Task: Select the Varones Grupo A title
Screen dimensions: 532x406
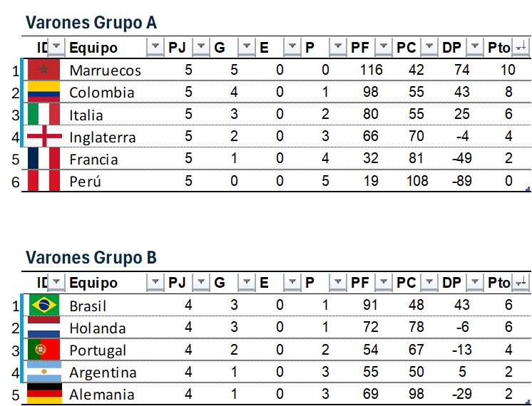Action: tap(91, 23)
